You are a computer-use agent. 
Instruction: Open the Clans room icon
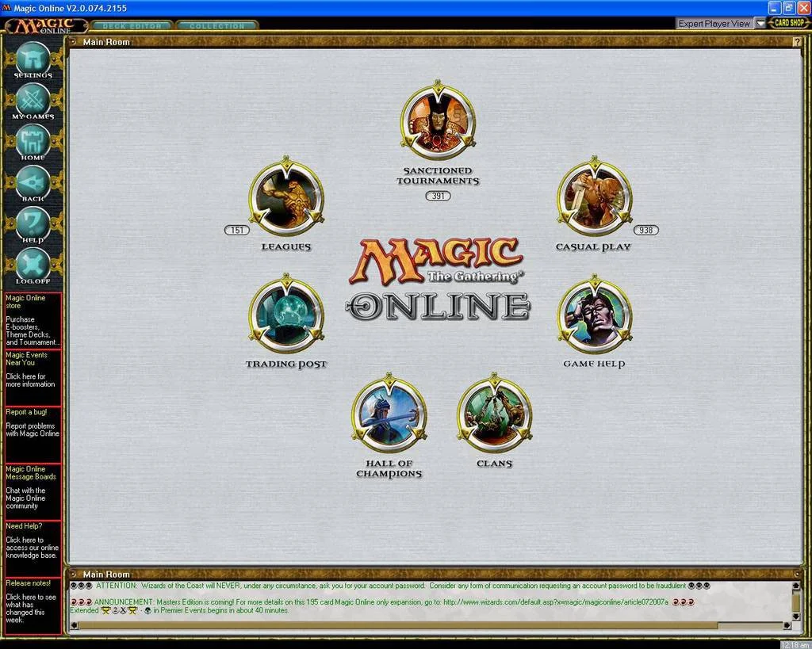[x=494, y=414]
